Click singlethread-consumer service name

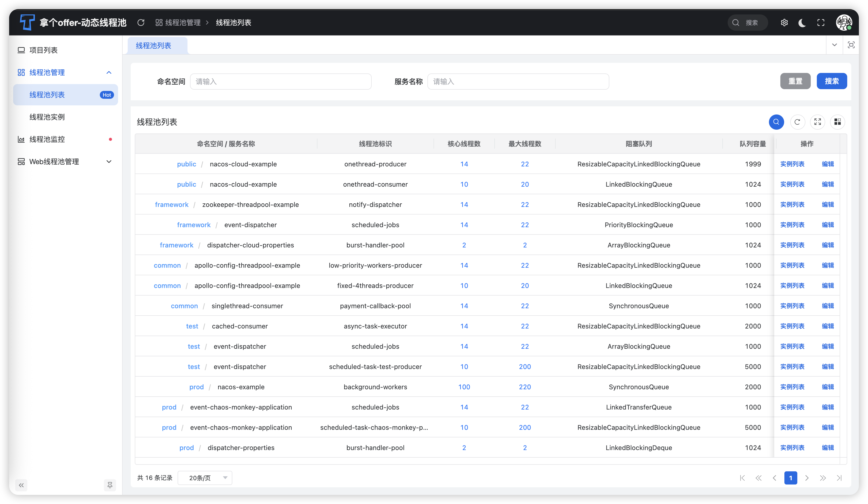(247, 306)
